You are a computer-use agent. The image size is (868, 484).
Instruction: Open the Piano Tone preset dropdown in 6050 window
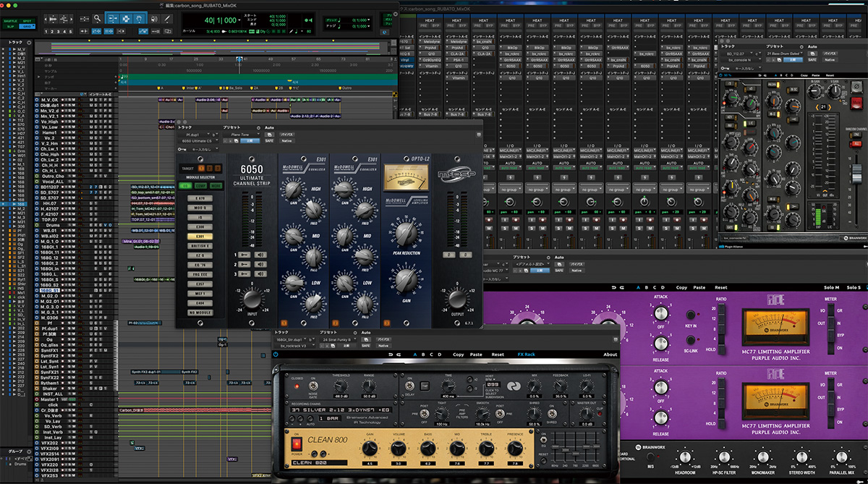pos(239,135)
